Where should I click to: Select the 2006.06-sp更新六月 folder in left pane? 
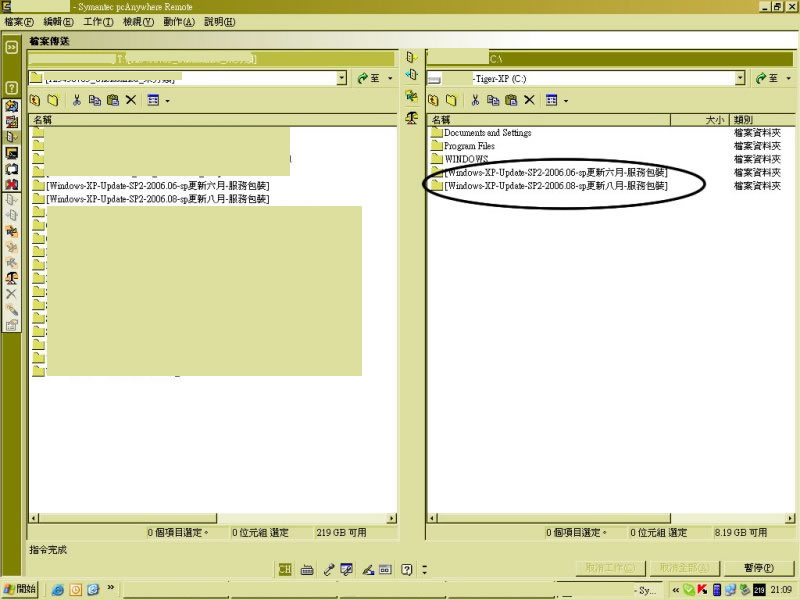[x=157, y=186]
